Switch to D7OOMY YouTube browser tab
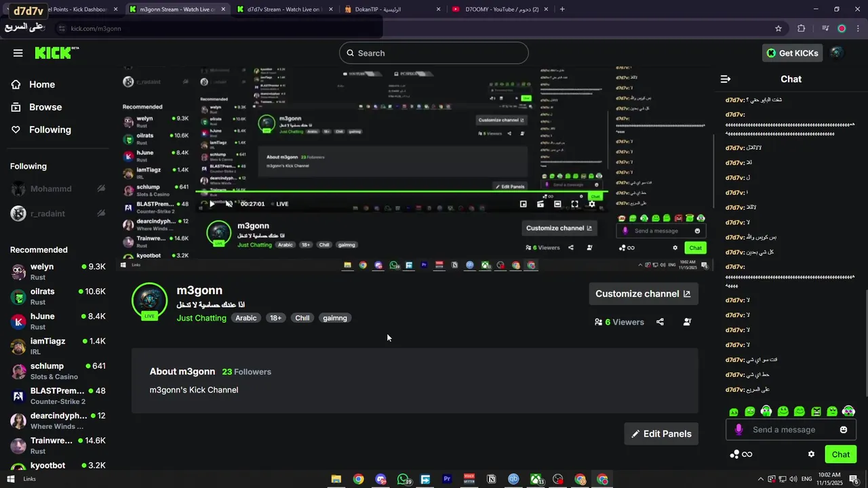 tap(500, 9)
